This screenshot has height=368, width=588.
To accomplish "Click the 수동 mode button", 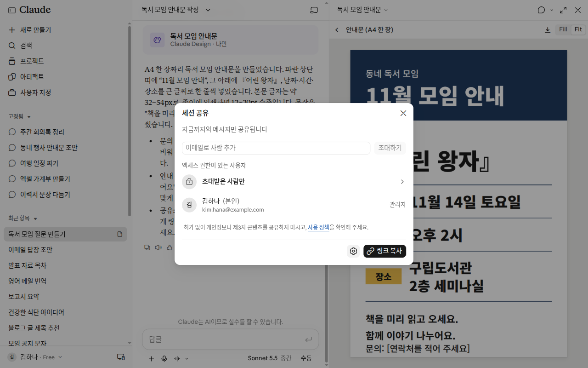I will [306, 358].
